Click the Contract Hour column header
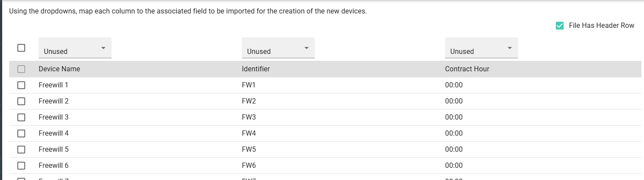The image size is (644, 180). click(x=467, y=69)
